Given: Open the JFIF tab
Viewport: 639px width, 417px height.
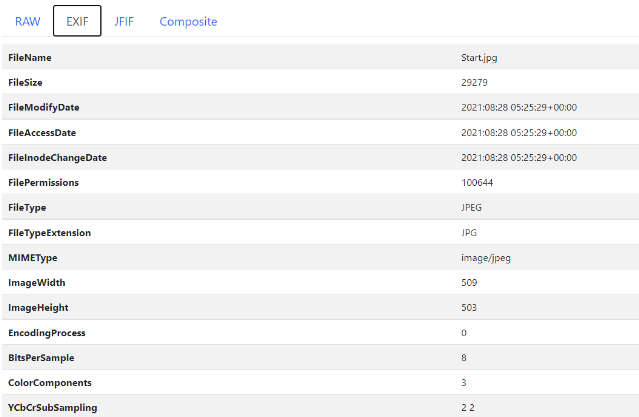Looking at the screenshot, I should click(x=124, y=21).
